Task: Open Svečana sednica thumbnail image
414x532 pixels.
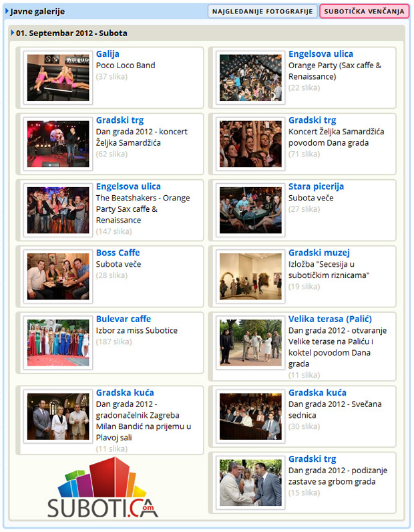Action: point(250,416)
